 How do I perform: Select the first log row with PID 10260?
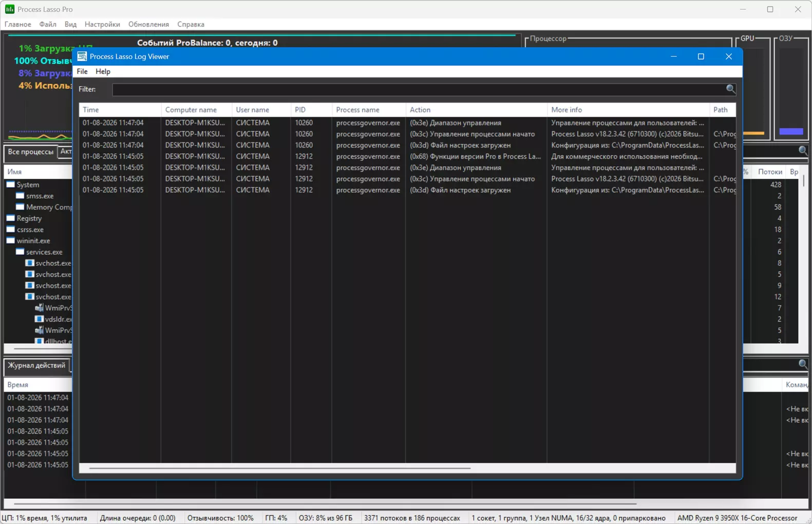pos(407,123)
